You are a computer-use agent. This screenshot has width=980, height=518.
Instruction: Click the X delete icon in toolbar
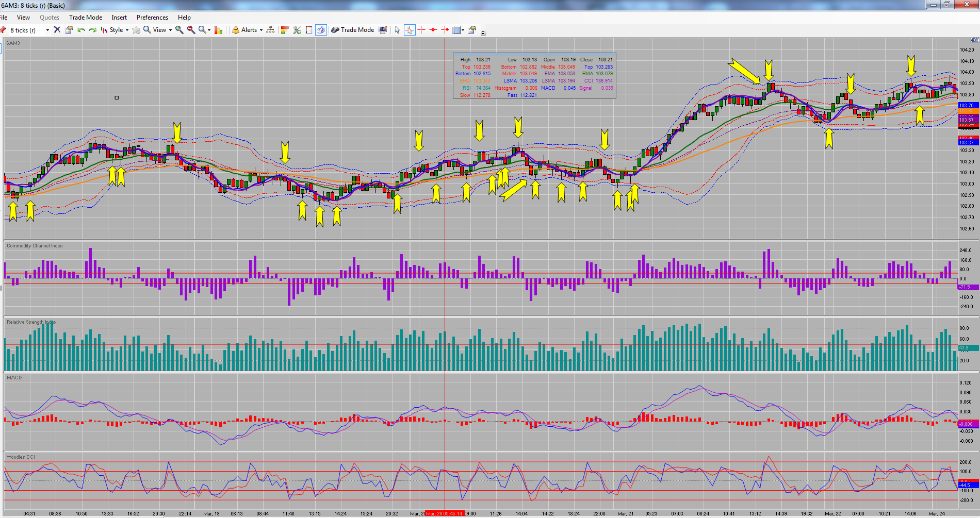[x=57, y=30]
